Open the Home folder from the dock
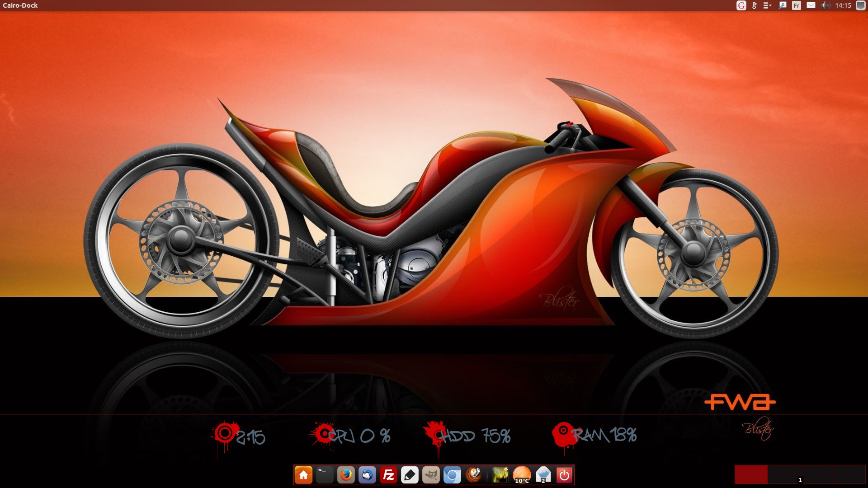 click(303, 475)
